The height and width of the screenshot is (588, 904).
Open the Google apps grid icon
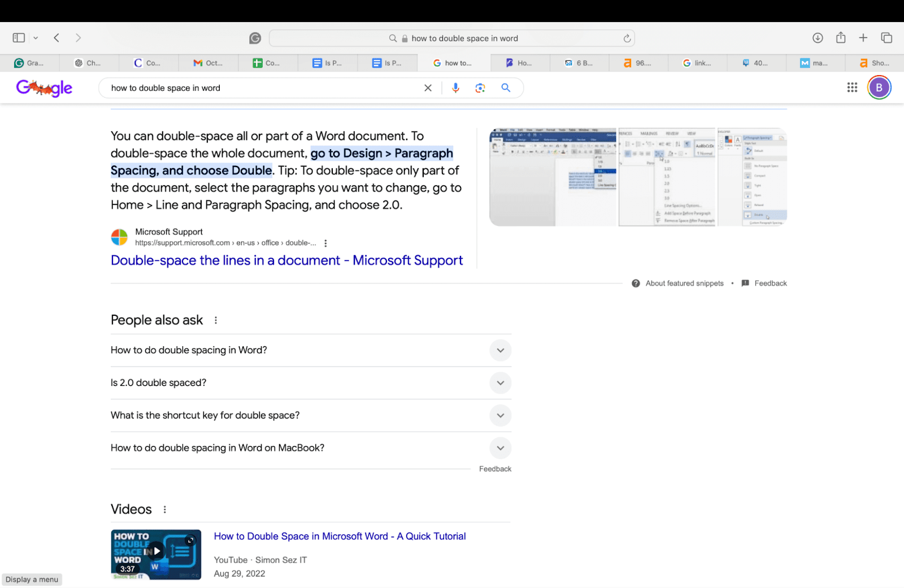click(852, 88)
